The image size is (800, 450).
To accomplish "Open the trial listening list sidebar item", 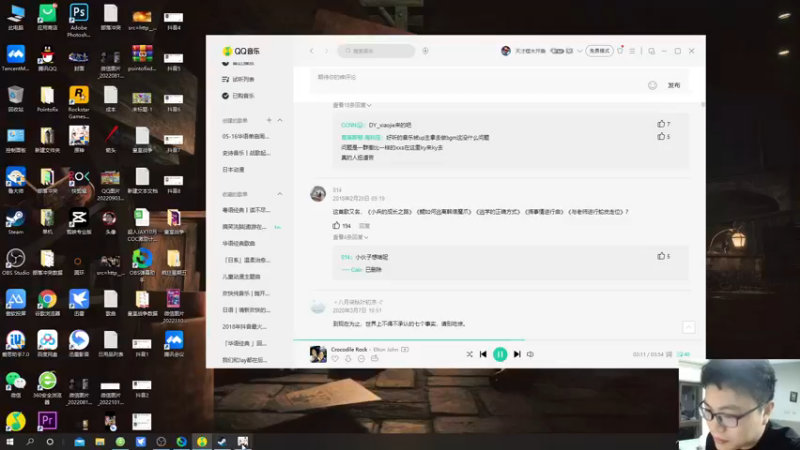I will [x=243, y=80].
